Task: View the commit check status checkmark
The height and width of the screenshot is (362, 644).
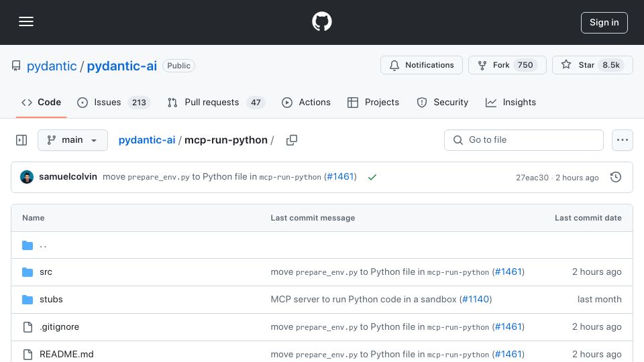Action: [x=372, y=177]
